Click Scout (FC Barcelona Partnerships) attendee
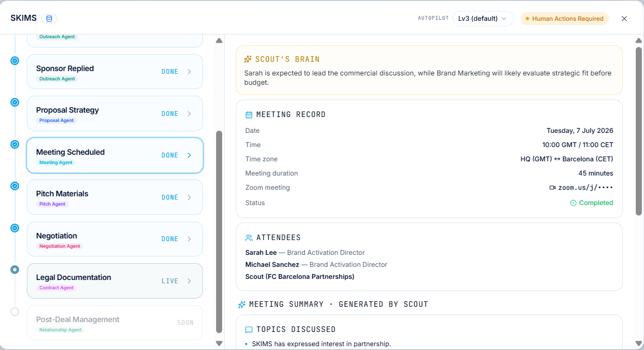644x350 pixels. 300,277
